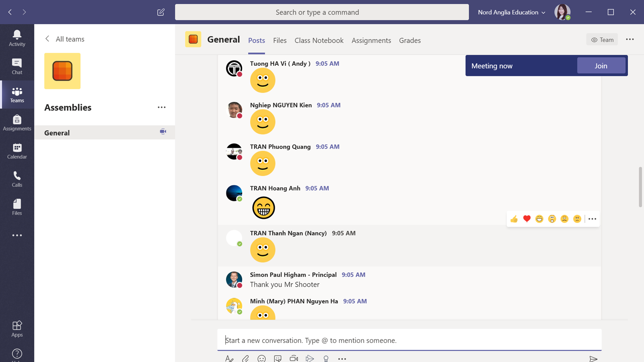Click the Assemblies team logo thumbnail

[x=62, y=71]
